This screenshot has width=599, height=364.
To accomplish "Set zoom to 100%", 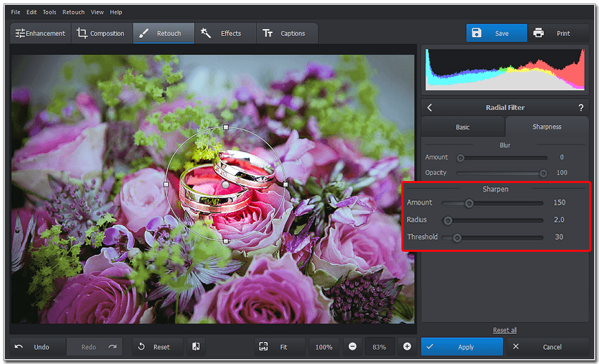I will click(324, 347).
